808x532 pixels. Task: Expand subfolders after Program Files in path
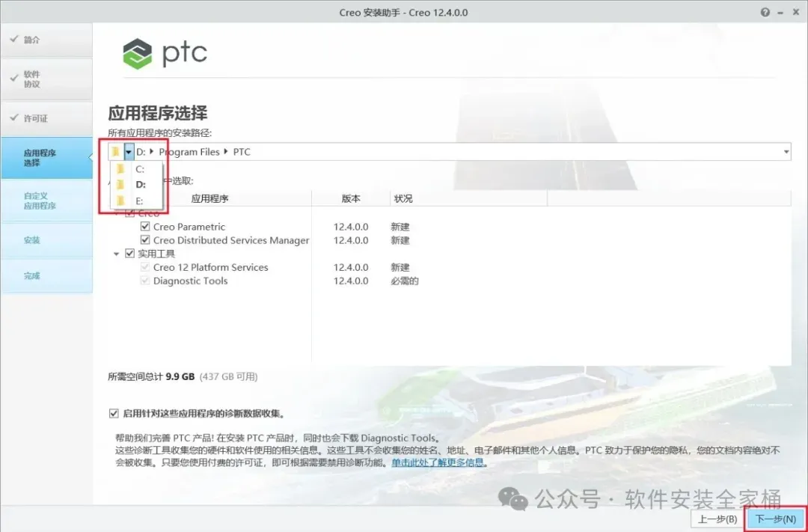[x=226, y=152]
